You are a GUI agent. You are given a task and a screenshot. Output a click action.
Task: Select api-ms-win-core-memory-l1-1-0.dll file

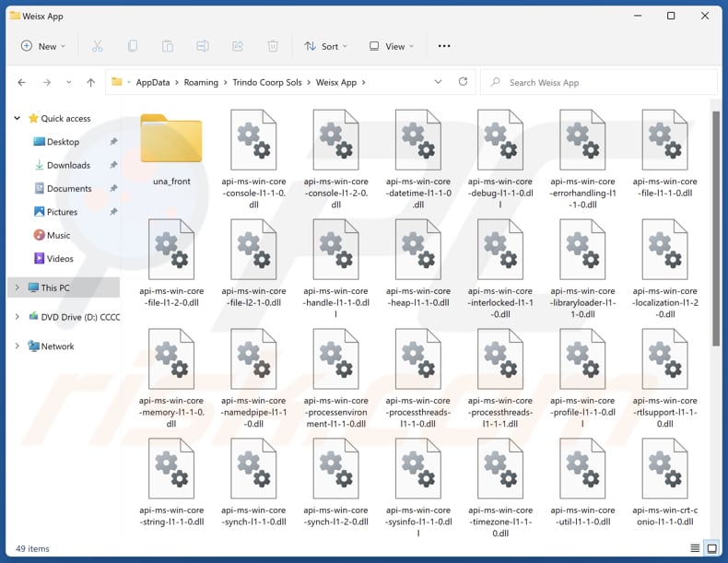171,379
